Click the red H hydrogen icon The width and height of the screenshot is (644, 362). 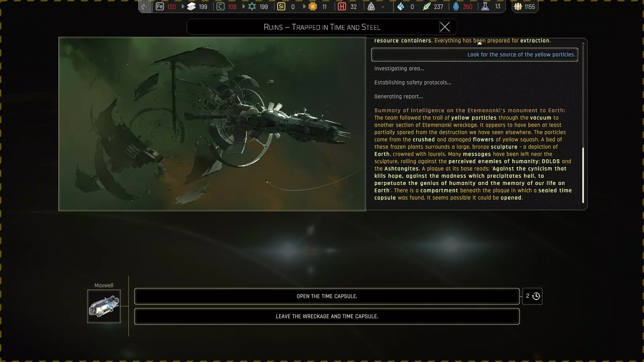342,6
